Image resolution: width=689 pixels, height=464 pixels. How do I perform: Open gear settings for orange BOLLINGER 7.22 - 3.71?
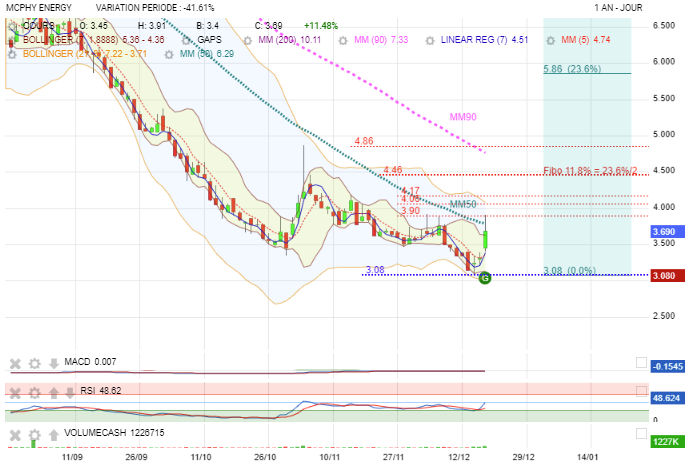(12, 54)
